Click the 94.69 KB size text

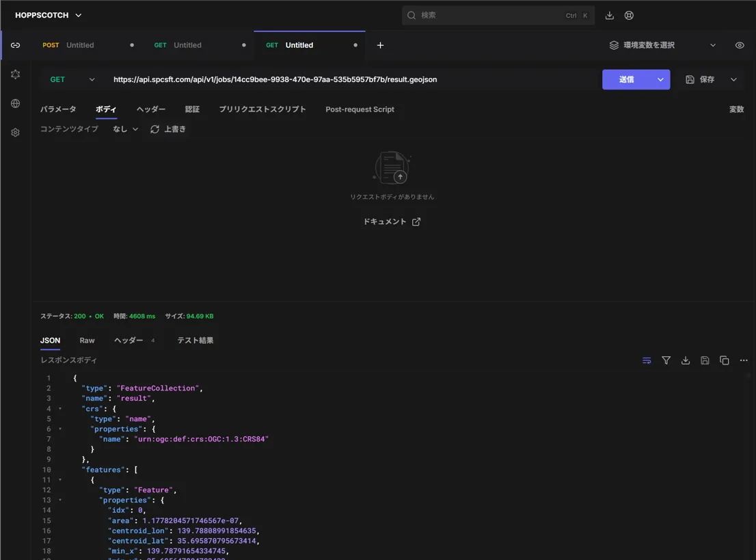pos(200,317)
